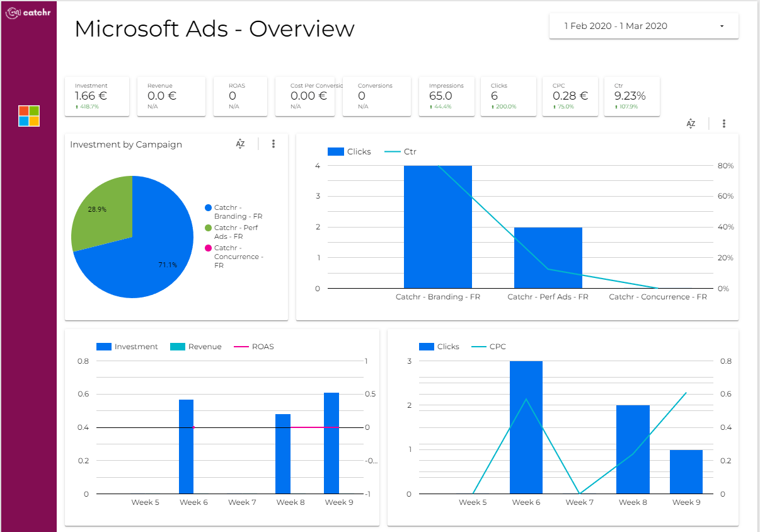The height and width of the screenshot is (532, 760).
Task: Sort the Investment by Campaign chart with the AZ icon
Action: 240,144
